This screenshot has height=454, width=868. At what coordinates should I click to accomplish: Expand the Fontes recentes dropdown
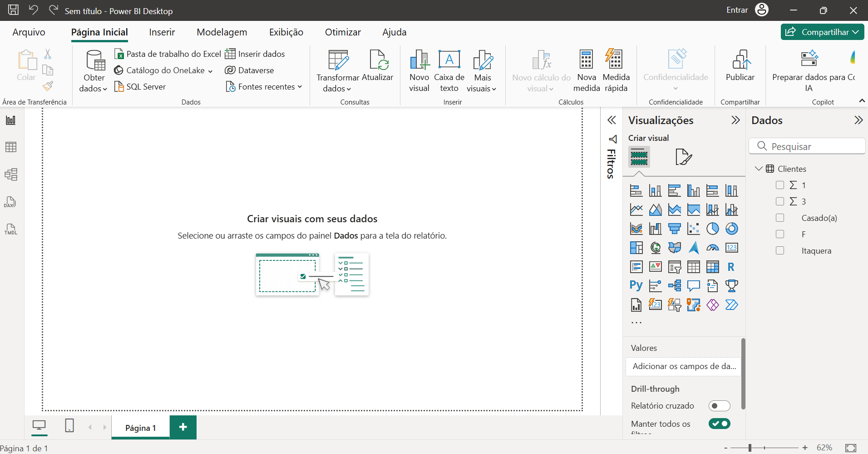pos(300,87)
